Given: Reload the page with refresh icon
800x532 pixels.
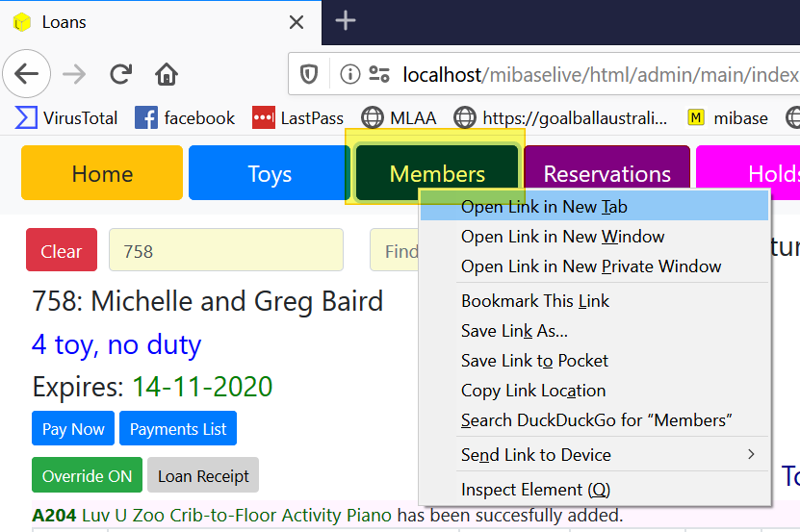Looking at the screenshot, I should point(120,74).
